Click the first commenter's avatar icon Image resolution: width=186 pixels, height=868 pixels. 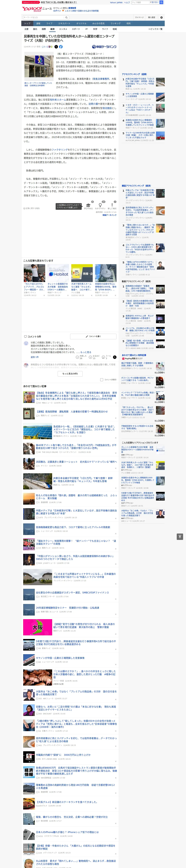pos(26,343)
